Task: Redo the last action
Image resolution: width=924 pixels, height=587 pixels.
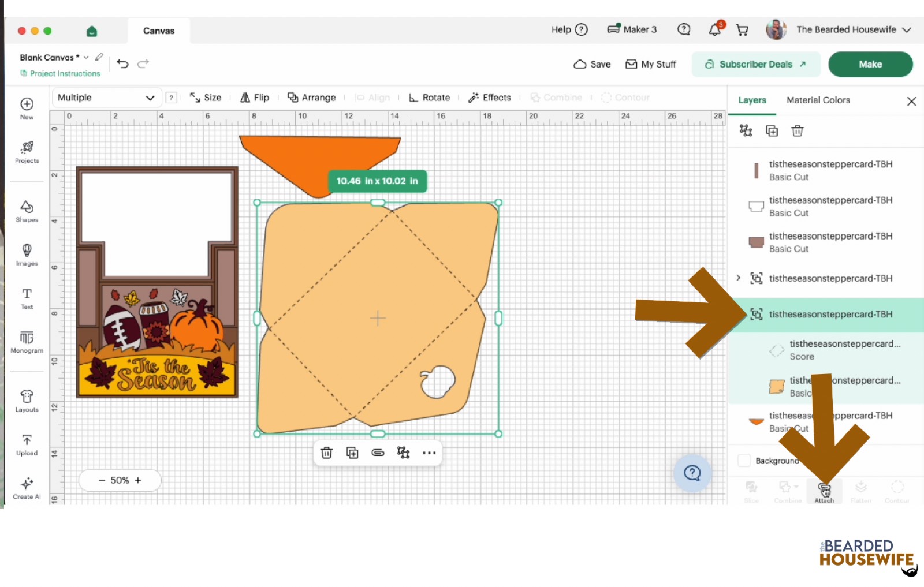Action: [143, 63]
